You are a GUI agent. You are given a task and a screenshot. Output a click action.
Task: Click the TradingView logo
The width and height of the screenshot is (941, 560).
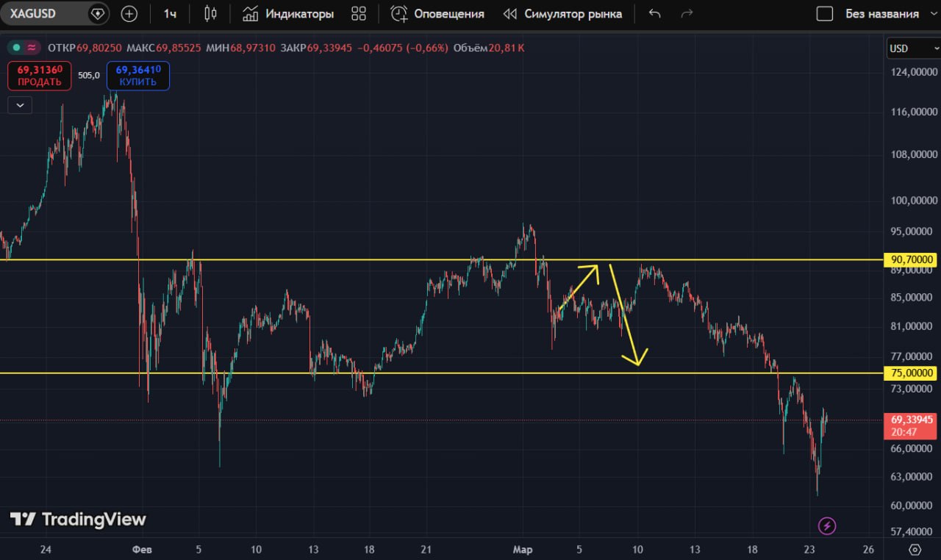[x=79, y=520]
